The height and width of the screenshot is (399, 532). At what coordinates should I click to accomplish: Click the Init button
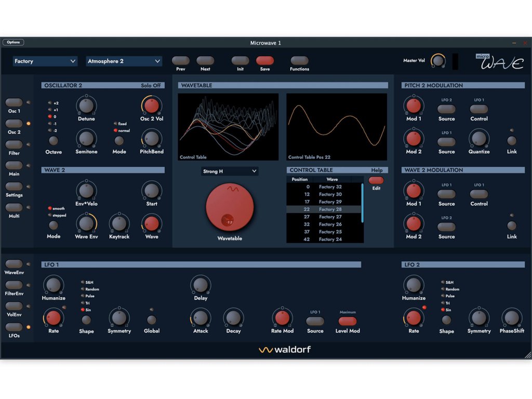240,61
